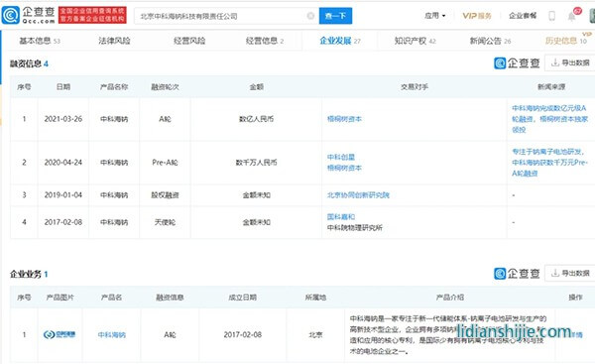The height and width of the screenshot is (364, 595).
Task: Export data for 企业业务 section
Action: [570, 273]
